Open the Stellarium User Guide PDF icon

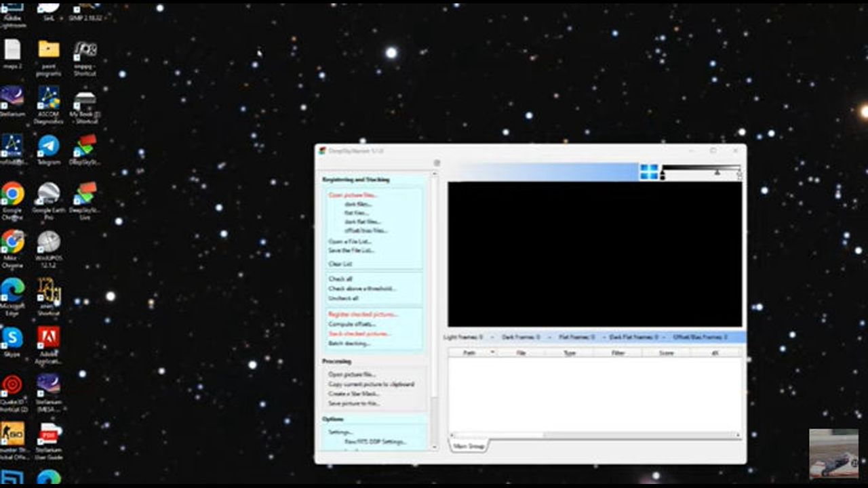tap(48, 434)
